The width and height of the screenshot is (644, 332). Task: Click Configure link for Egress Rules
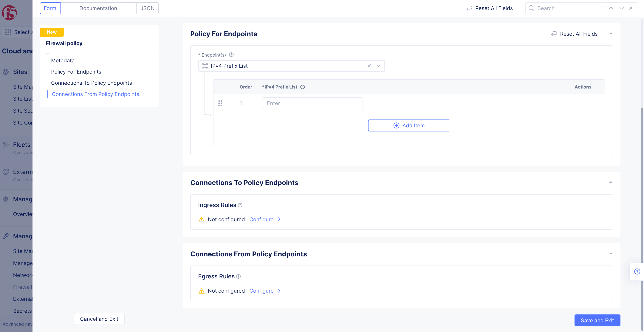pyautogui.click(x=261, y=291)
